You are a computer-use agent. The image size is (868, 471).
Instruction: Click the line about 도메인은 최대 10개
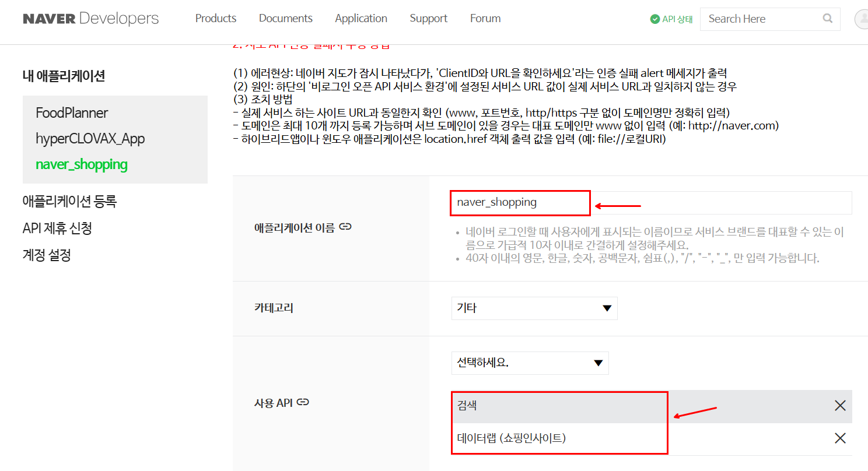[506, 125]
